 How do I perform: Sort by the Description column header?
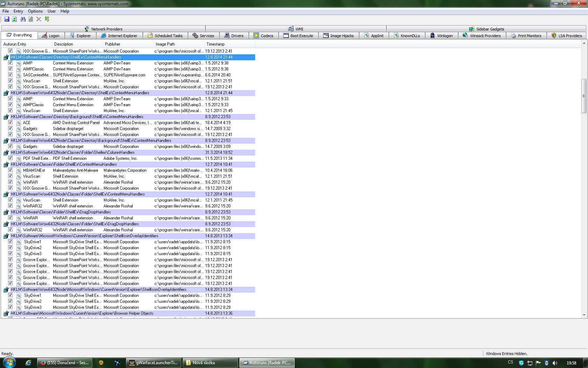[x=78, y=44]
